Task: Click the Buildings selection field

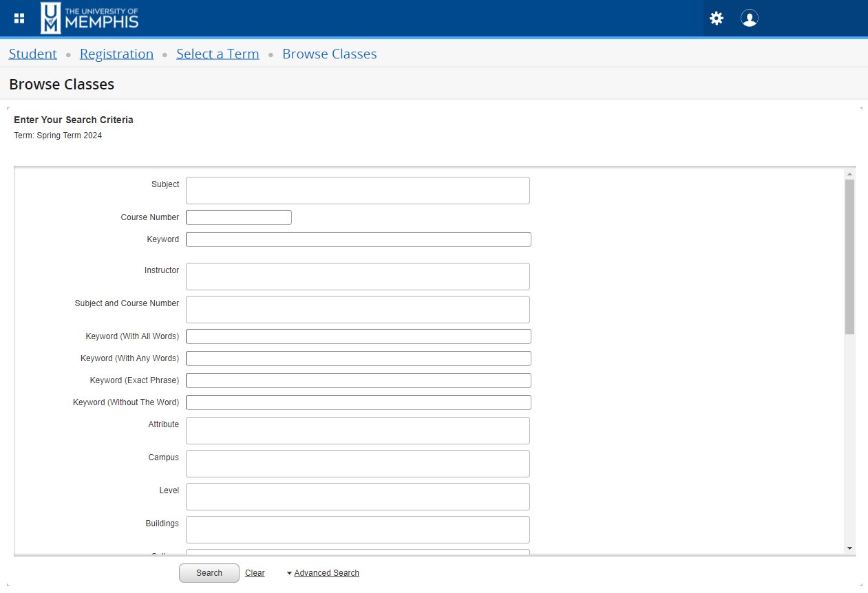Action: (357, 529)
